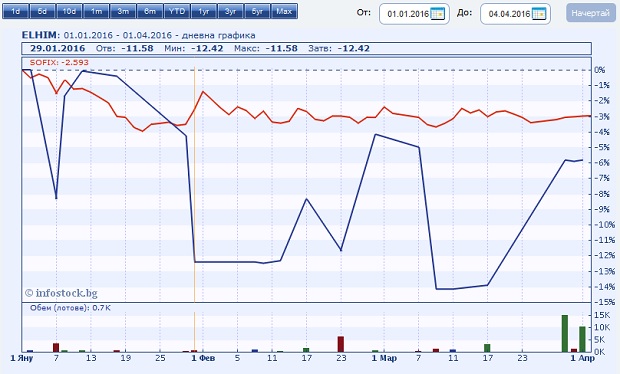Click the date 29.01.2016 in info bar

(x=58, y=49)
